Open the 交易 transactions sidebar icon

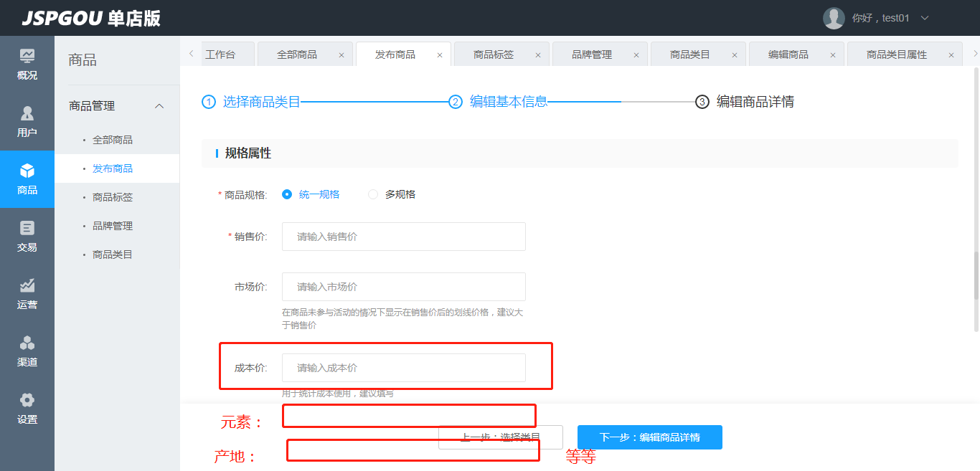coord(27,229)
